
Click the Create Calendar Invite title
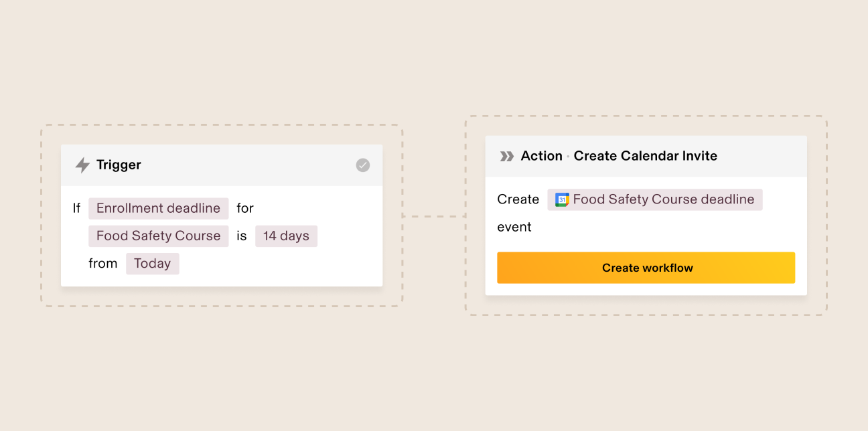(x=646, y=156)
